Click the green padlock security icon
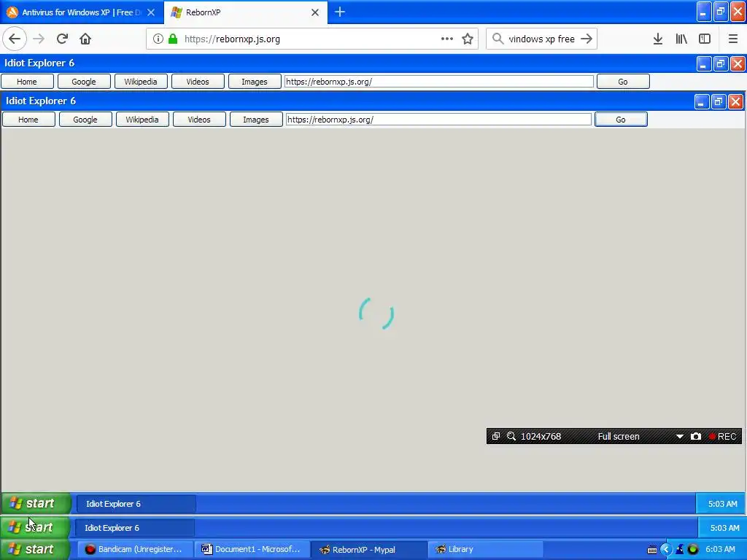The width and height of the screenshot is (747, 560). (x=173, y=39)
